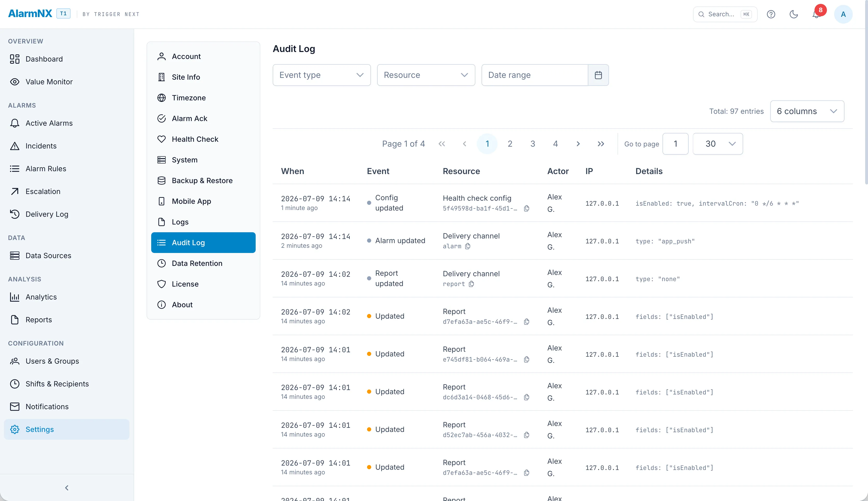Copy the alarm delivery channel ID
This screenshot has width=868, height=501.
point(468,246)
